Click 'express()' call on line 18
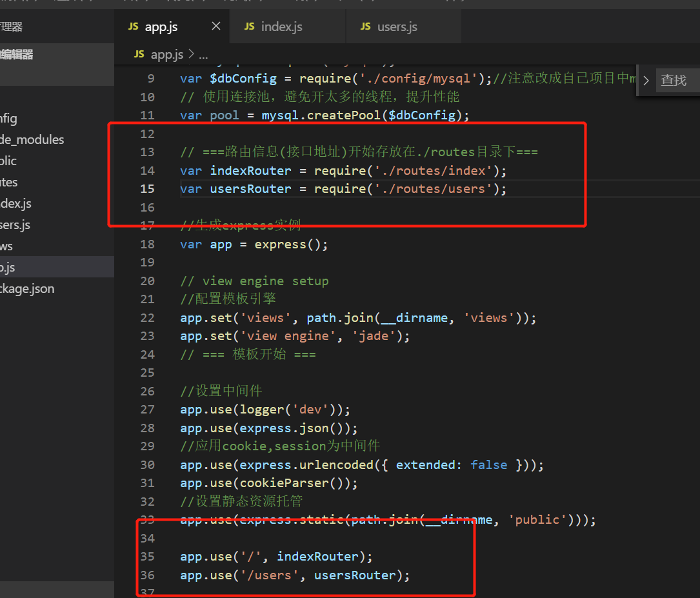The width and height of the screenshot is (700, 598). point(288,244)
